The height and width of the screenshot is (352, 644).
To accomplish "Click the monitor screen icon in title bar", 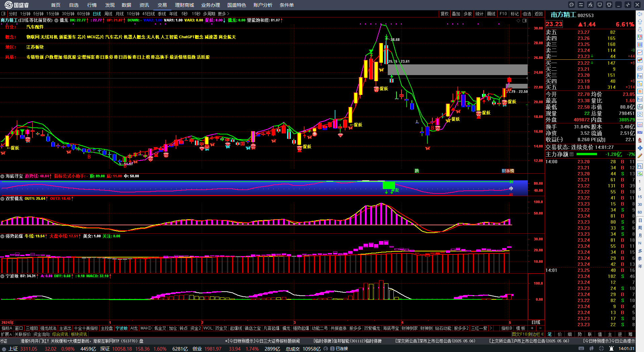I will [x=600, y=5].
